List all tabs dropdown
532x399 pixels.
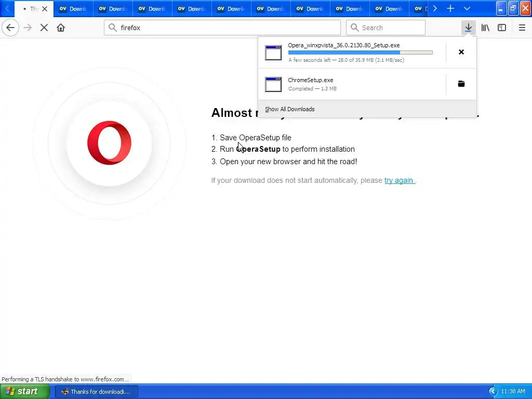tap(467, 8)
